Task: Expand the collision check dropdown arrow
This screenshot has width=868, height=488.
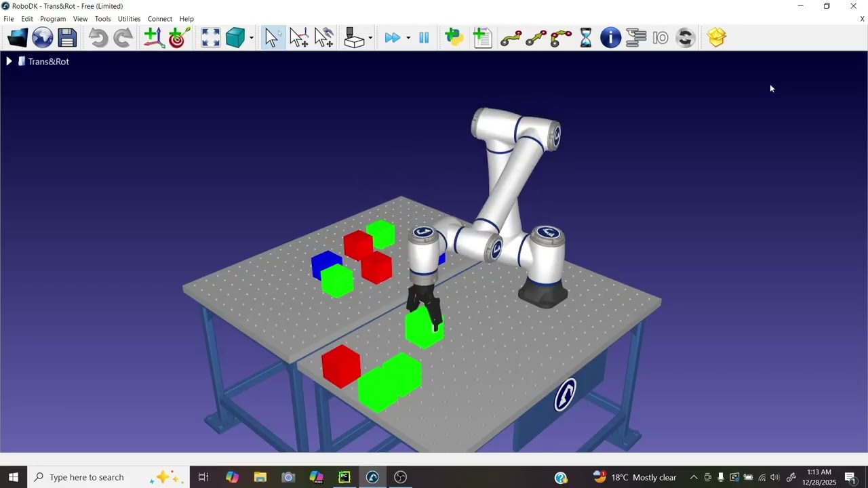Action: 370,38
